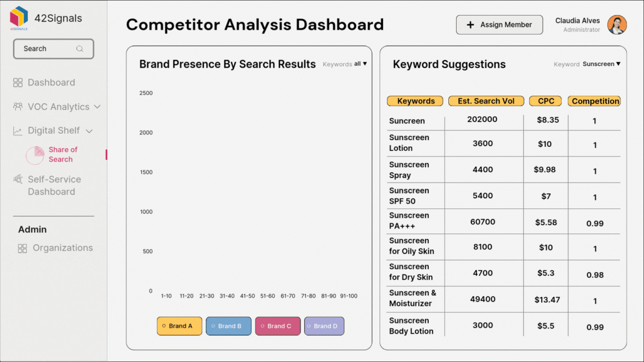
Task: Open VOC Analytics via its people icon
Action: (17, 106)
